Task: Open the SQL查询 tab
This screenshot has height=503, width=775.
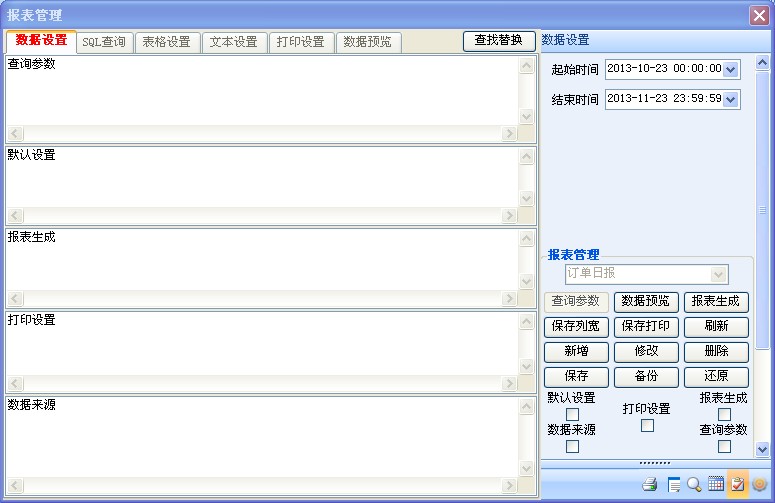Action: click(104, 42)
